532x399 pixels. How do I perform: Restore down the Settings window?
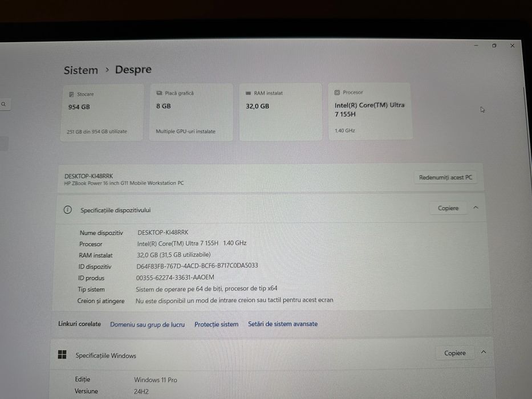494,46
